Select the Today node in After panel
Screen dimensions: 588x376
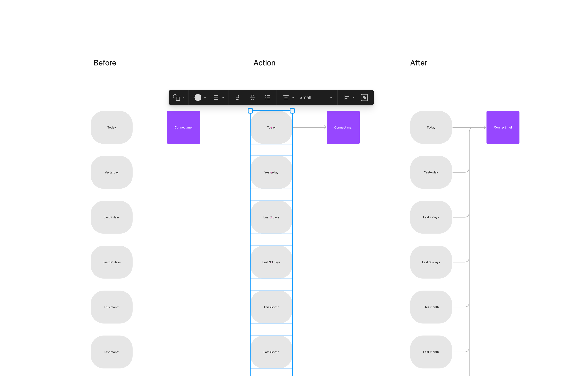click(x=431, y=127)
